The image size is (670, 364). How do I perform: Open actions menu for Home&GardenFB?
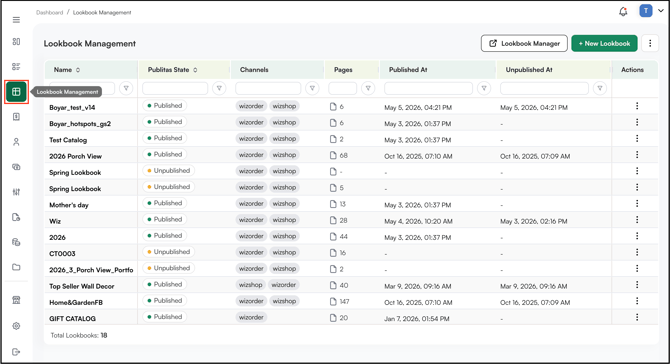637,301
